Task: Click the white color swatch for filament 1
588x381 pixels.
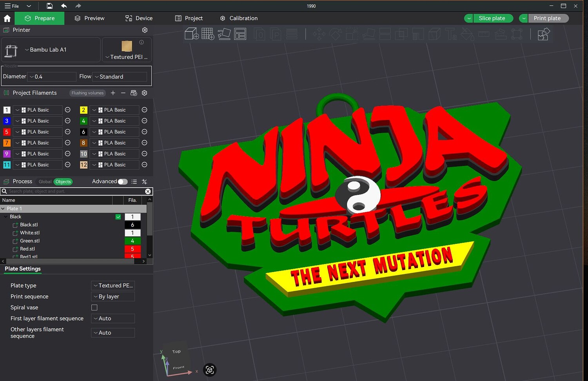Action: pyautogui.click(x=7, y=110)
